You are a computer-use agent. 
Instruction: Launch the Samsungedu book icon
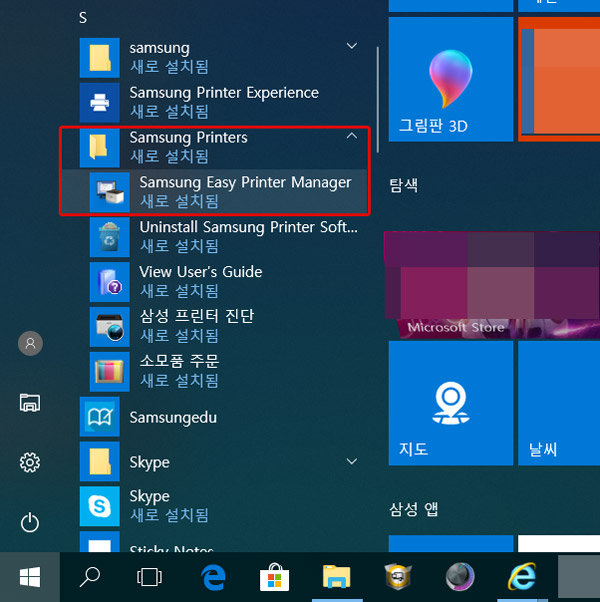99,417
